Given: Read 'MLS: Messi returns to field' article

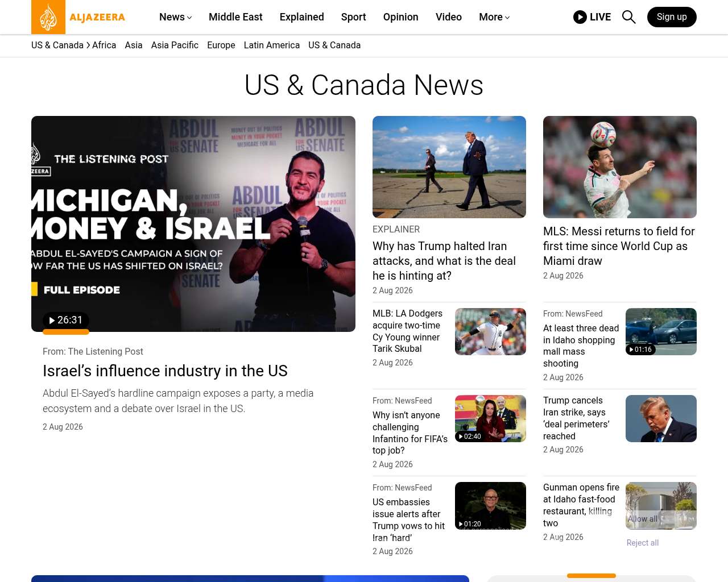Looking at the screenshot, I should tap(619, 246).
